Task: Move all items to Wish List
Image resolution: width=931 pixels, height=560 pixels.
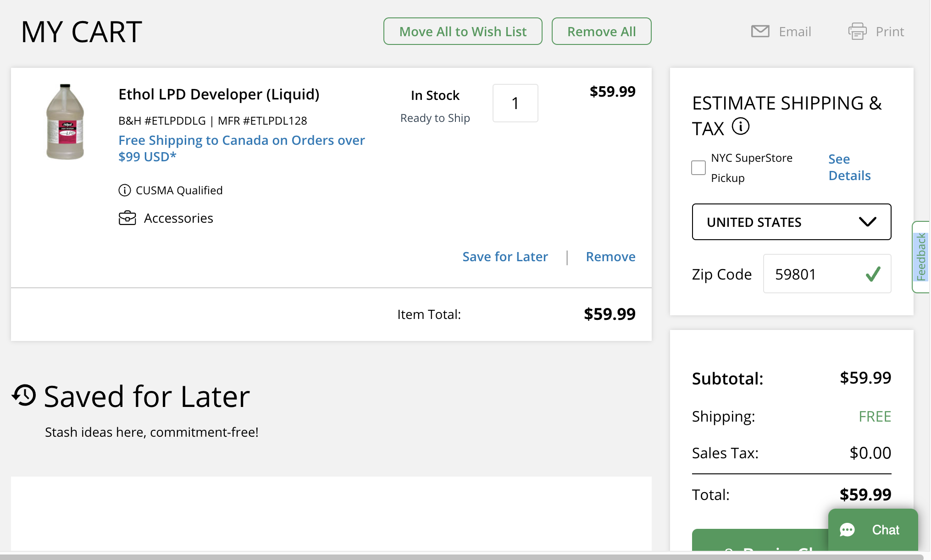Action: tap(463, 31)
